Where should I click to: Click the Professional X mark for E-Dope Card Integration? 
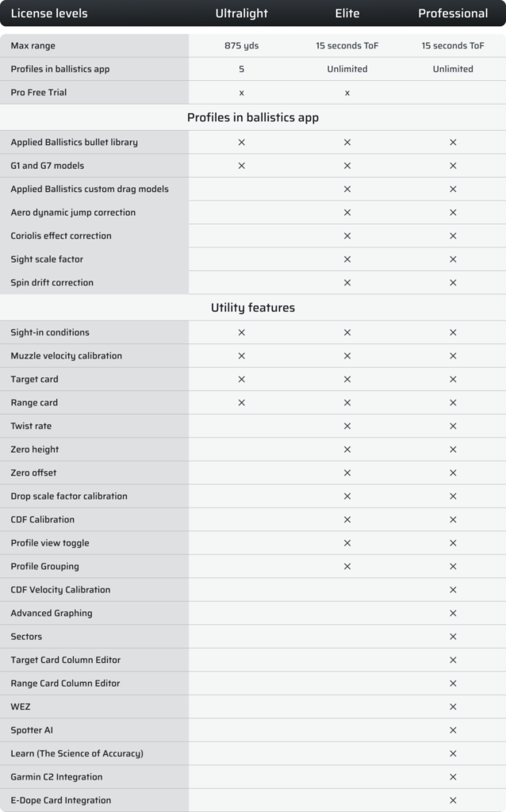pyautogui.click(x=453, y=800)
